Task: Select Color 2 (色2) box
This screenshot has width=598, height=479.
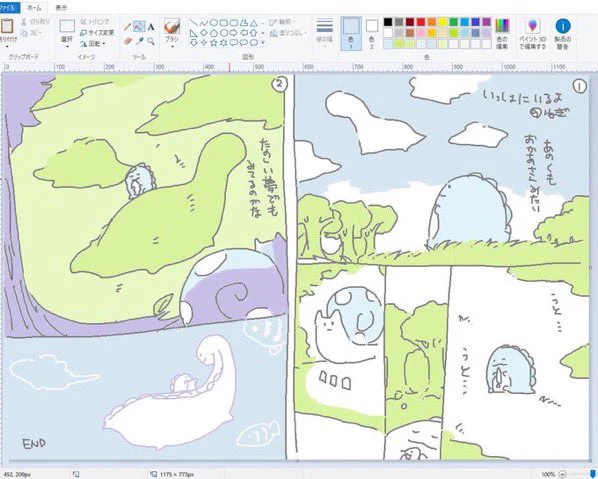Action: 372,34
